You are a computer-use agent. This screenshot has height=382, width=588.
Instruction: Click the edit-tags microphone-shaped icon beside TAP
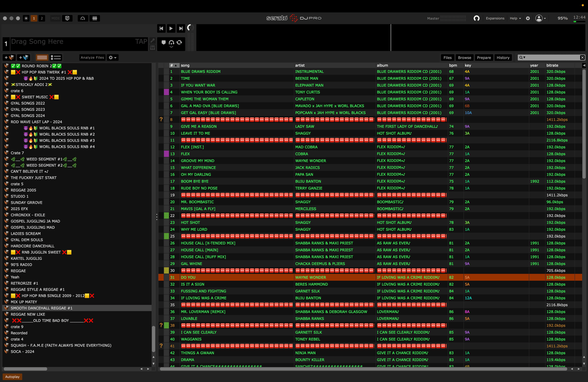pyautogui.click(x=152, y=41)
